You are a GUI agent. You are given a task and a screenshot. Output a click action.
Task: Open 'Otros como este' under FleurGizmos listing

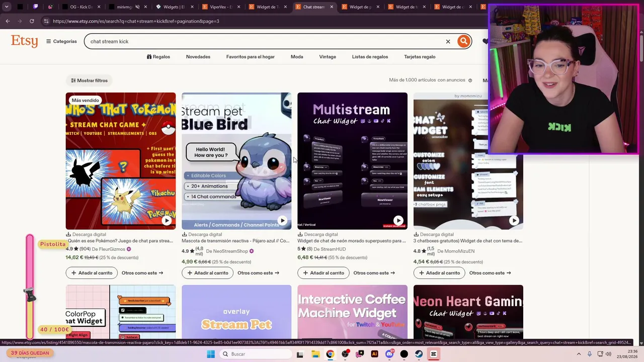tap(142, 273)
